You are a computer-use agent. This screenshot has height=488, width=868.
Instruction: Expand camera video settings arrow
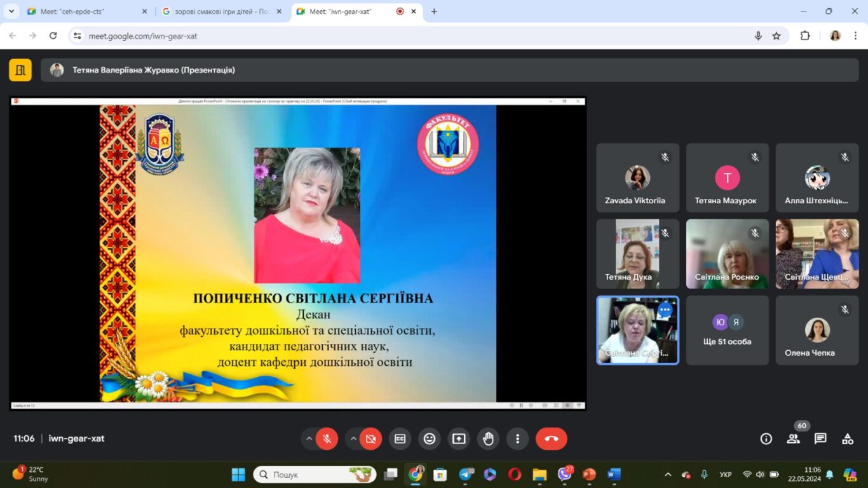353,438
